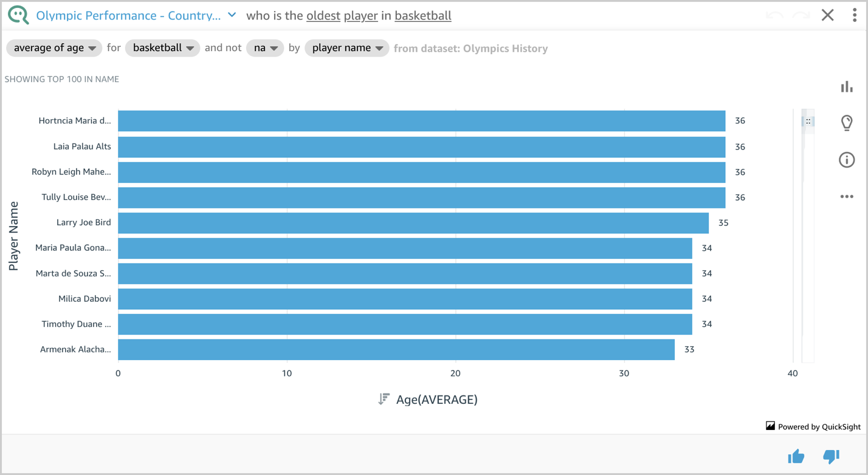The height and width of the screenshot is (475, 868).
Task: Open the "na" exclusion dropdown pill
Action: (265, 48)
